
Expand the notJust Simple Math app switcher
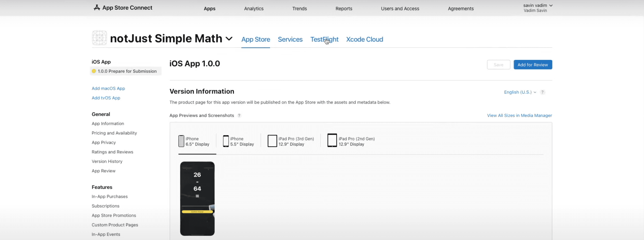pos(229,39)
